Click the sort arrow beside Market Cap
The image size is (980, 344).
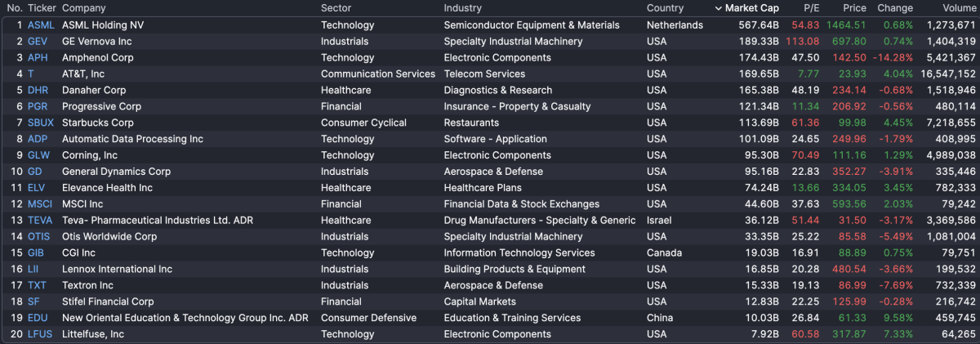[x=718, y=8]
